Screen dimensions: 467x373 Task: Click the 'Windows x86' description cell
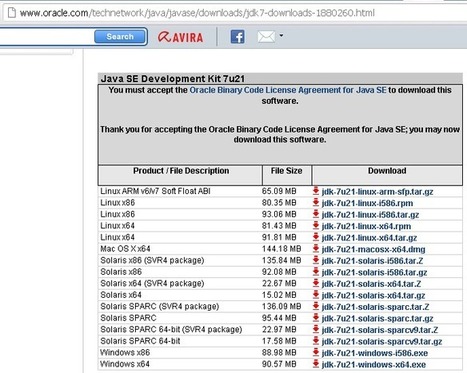(x=125, y=352)
